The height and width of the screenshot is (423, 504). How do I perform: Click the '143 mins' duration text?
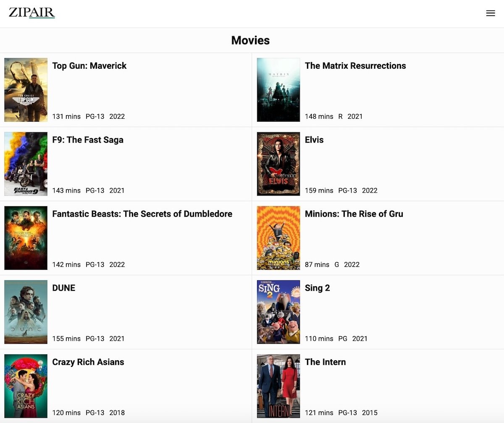66,191
